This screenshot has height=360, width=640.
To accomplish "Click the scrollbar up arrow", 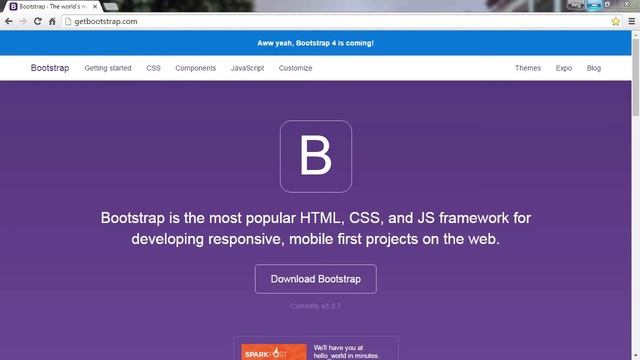I will (636, 34).
